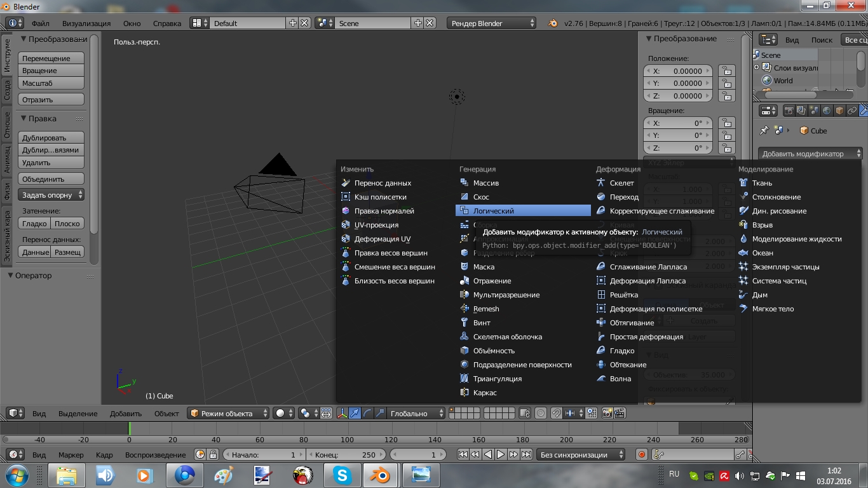Open the Render Layers properties tab
868x488 pixels.
click(x=802, y=111)
